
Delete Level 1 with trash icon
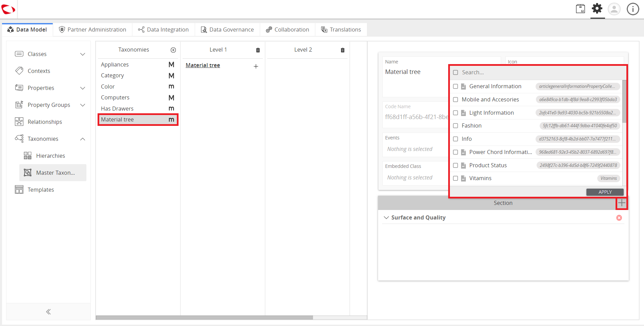click(258, 50)
